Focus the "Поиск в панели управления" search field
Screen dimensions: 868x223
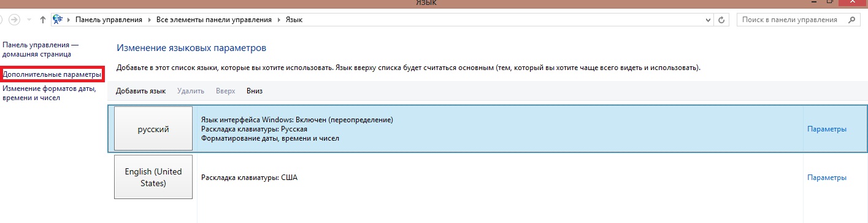pyautogui.click(x=789, y=20)
